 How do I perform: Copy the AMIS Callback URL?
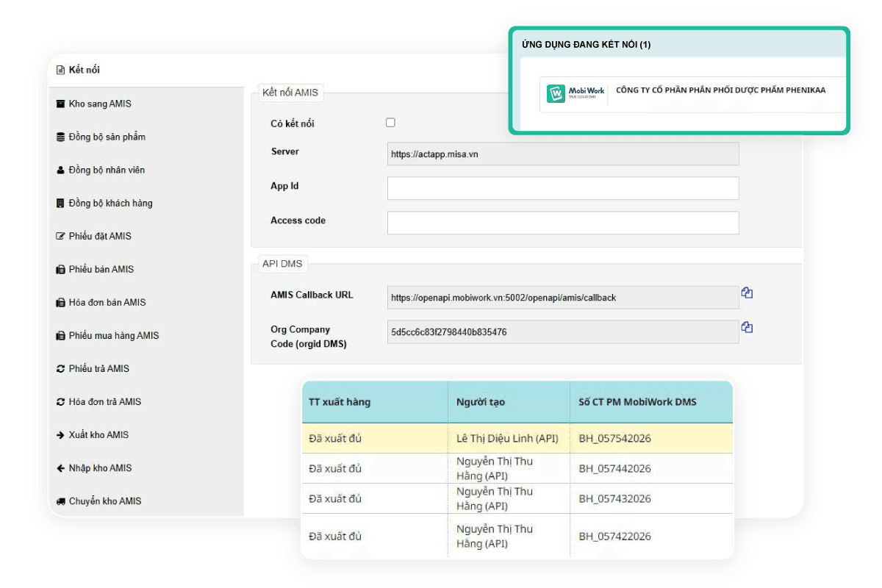pos(747,293)
